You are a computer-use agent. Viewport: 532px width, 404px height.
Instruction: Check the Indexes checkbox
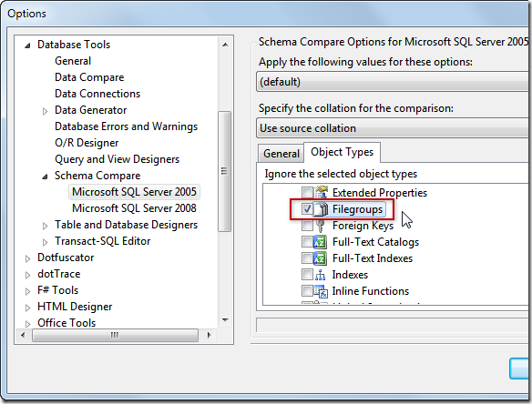point(307,275)
